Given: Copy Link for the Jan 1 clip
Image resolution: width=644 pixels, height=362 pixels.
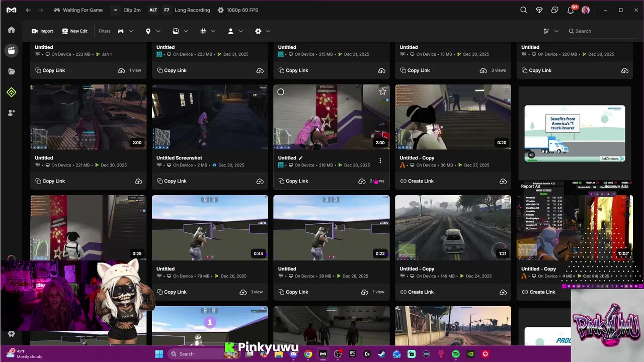Looking at the screenshot, I should click(x=50, y=70).
